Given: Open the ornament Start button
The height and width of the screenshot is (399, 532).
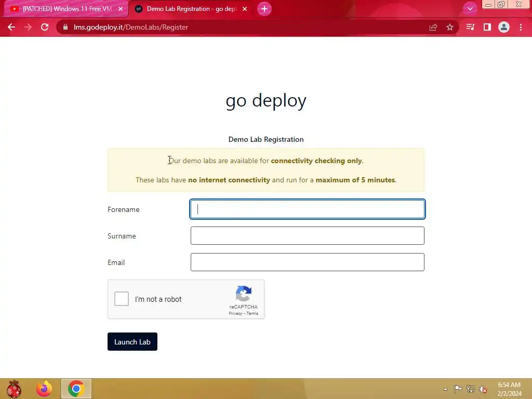Looking at the screenshot, I should 14,389.
